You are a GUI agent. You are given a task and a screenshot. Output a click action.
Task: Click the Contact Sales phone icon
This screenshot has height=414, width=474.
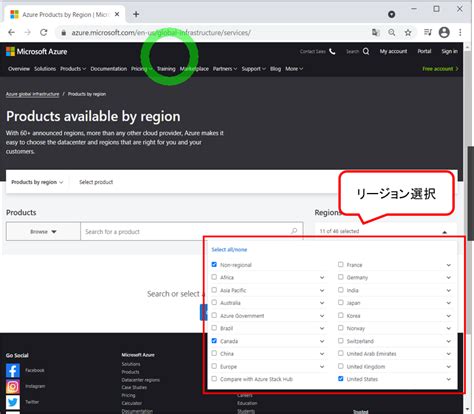pyautogui.click(x=332, y=51)
